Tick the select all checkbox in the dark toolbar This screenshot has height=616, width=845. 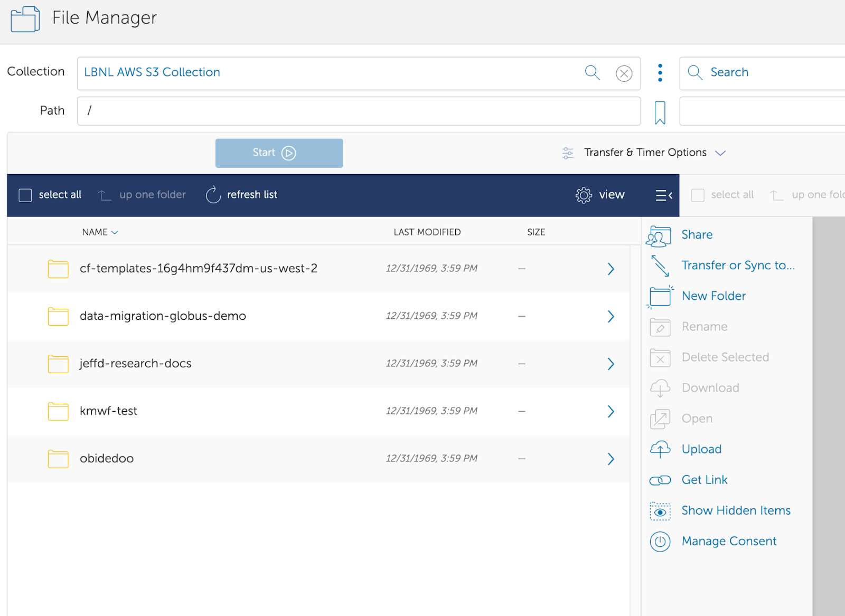pyautogui.click(x=25, y=195)
